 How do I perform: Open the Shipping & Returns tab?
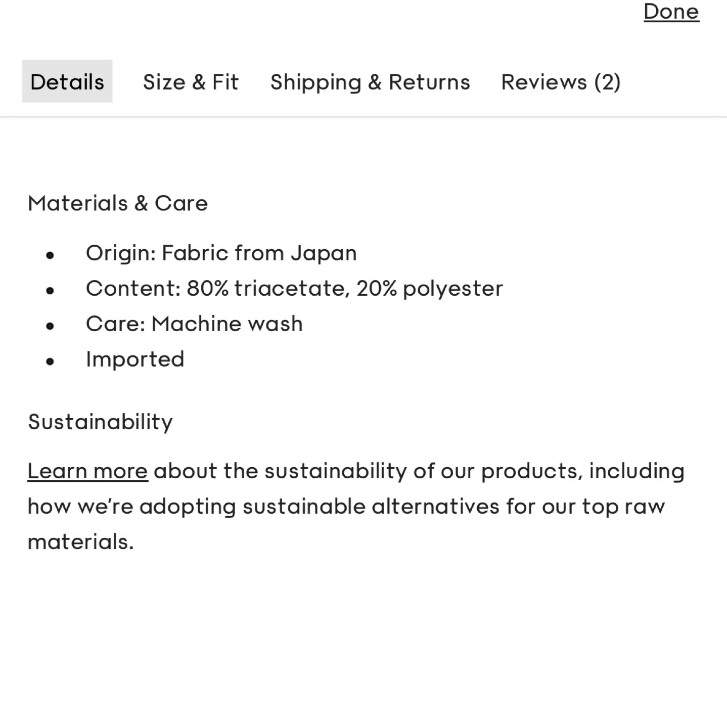(370, 82)
